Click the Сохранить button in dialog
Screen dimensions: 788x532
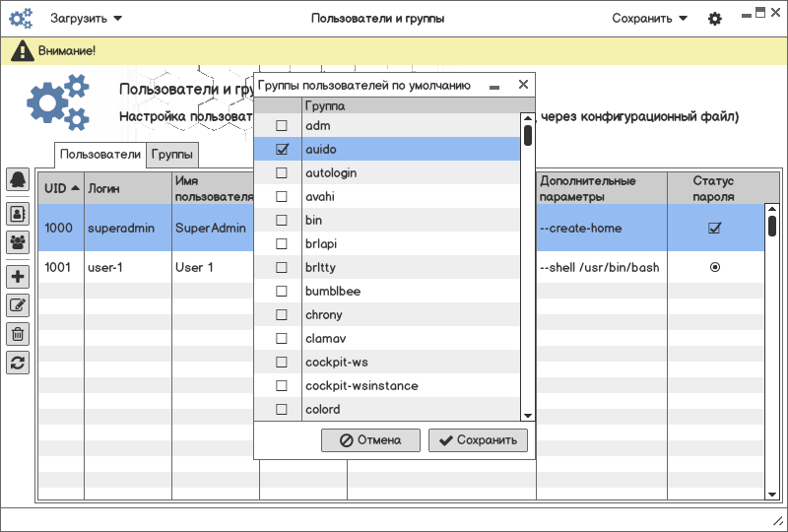coord(478,440)
